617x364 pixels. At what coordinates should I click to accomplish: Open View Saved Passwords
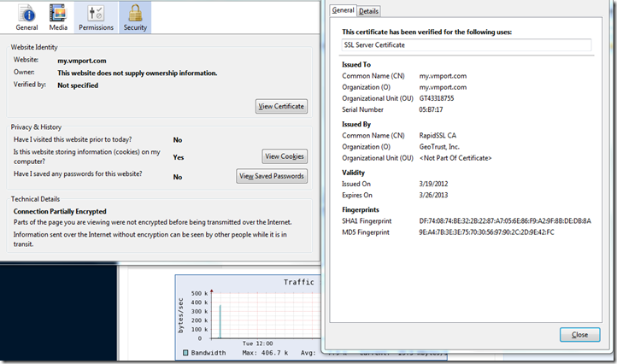(272, 176)
